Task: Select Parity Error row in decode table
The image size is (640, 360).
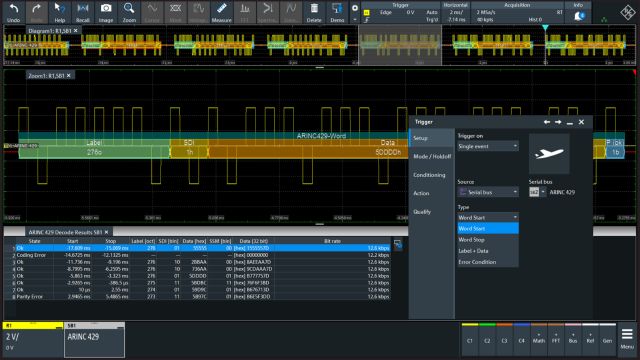Action: 203,297
